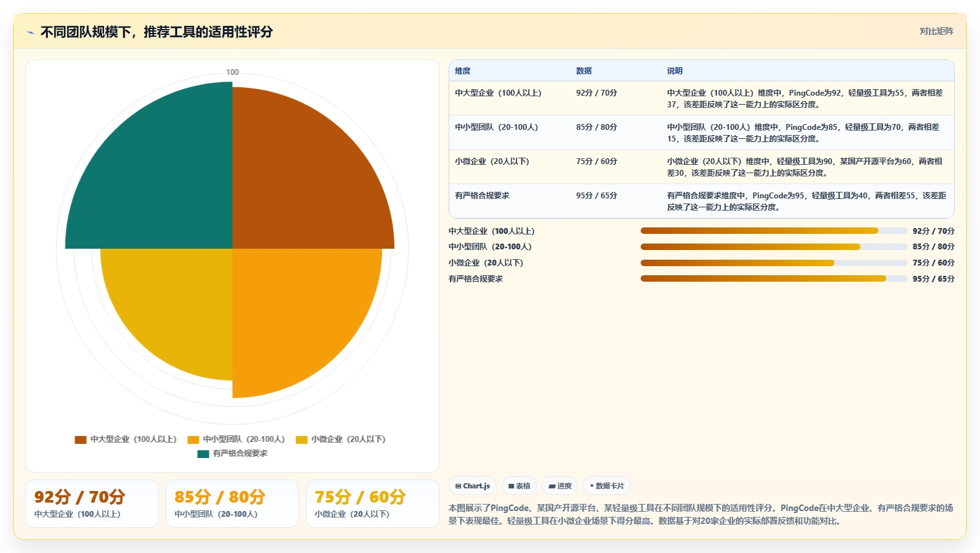
Task: Click the 100 axis label on the chart
Action: (x=233, y=72)
